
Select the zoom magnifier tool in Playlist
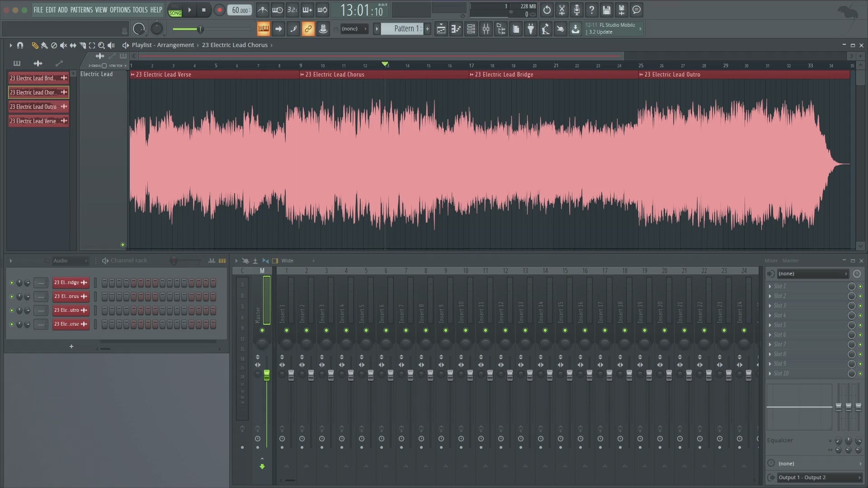coord(101,45)
